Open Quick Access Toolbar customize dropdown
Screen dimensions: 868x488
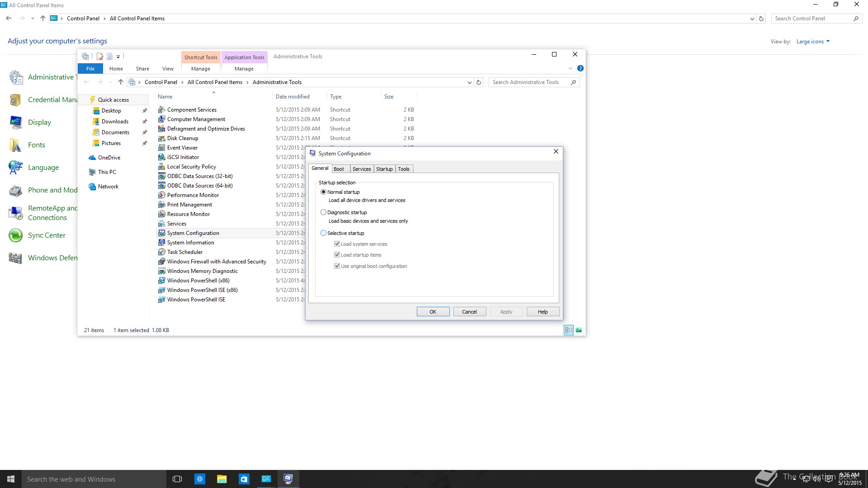point(118,56)
